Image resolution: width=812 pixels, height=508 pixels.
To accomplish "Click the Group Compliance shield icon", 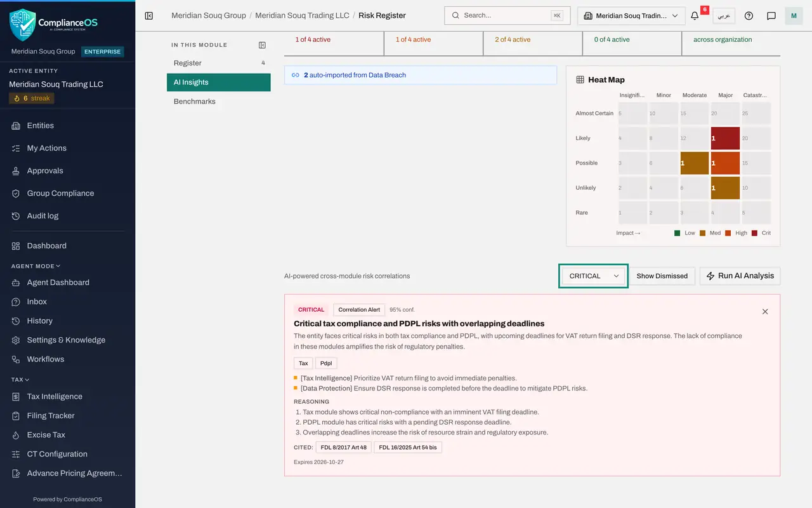I will click(x=16, y=193).
